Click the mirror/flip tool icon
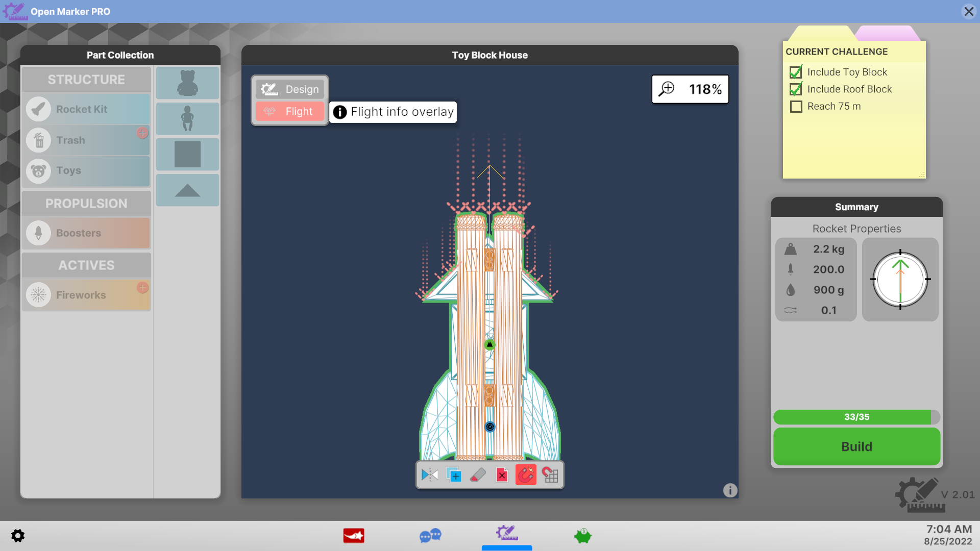Image resolution: width=980 pixels, height=551 pixels. 429,475
